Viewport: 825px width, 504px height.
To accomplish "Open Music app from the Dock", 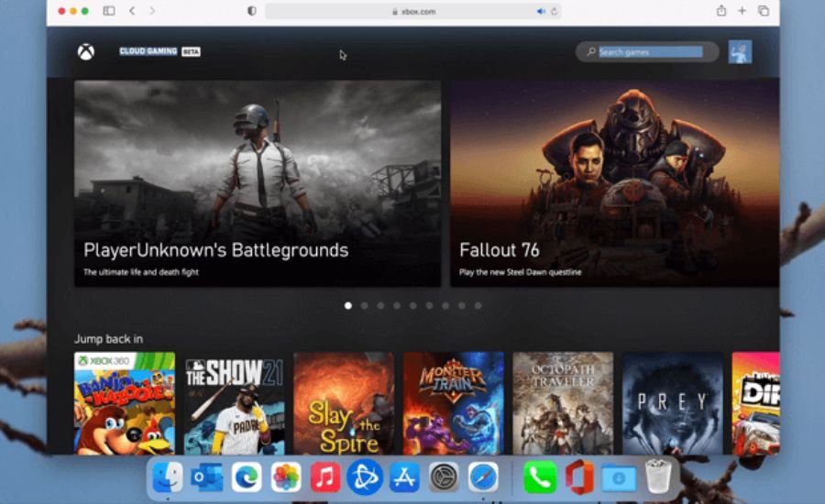I will coord(325,477).
